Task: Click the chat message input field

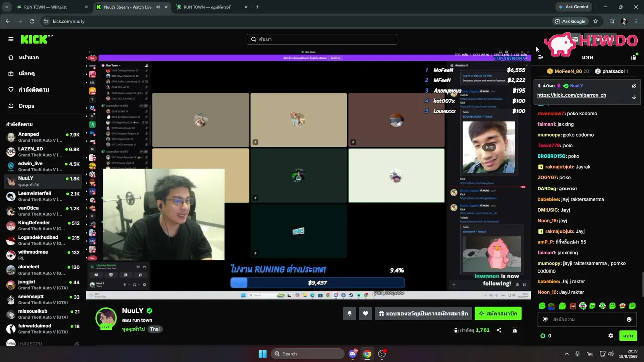Action: pyautogui.click(x=587, y=319)
